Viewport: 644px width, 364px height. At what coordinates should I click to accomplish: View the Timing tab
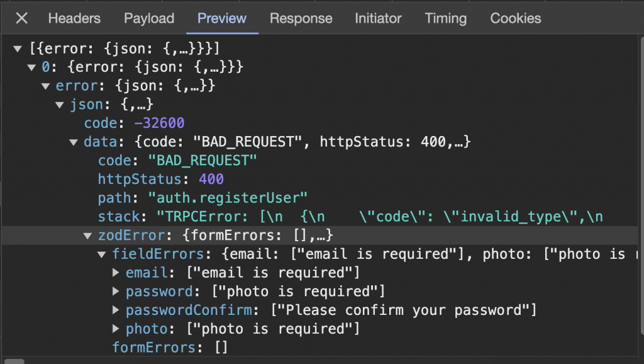click(446, 18)
